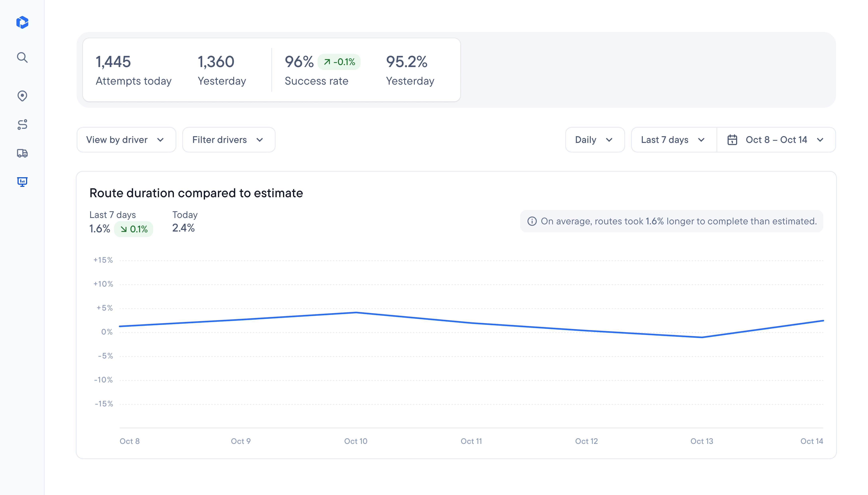Click the blue app logo icon
Screen dimensions: 868x495
click(x=22, y=22)
